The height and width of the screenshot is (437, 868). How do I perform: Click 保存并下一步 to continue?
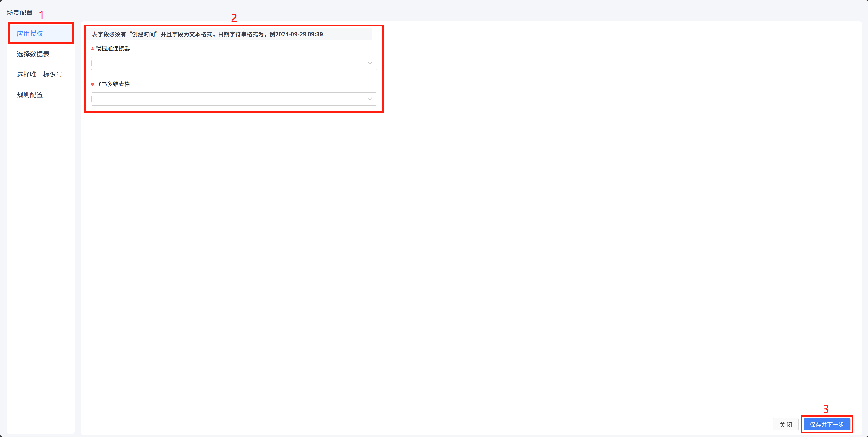click(826, 425)
